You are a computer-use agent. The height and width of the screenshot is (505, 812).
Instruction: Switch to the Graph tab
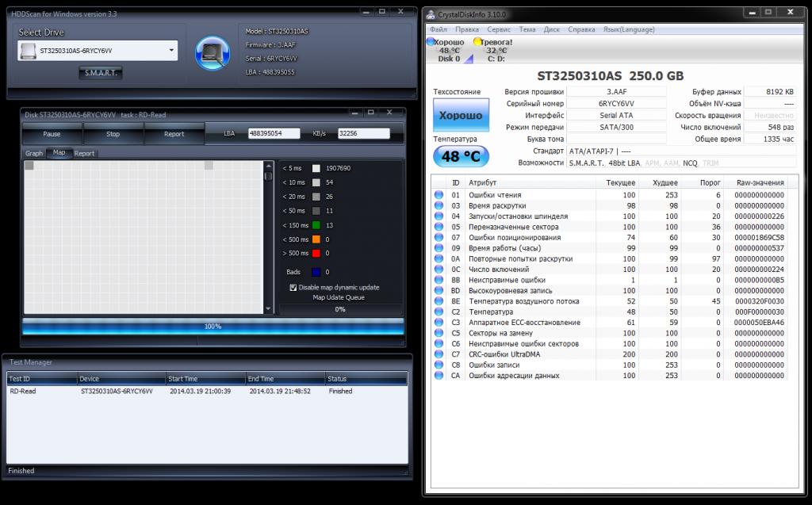[x=34, y=153]
